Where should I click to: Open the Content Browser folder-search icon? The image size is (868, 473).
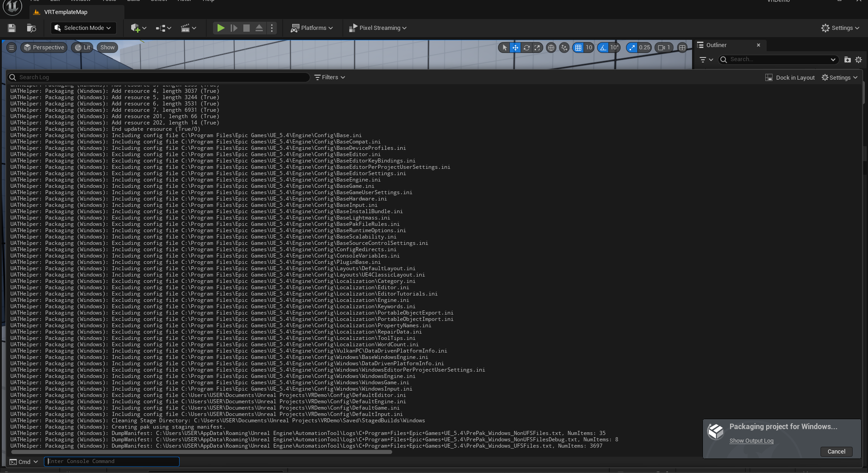pos(31,28)
